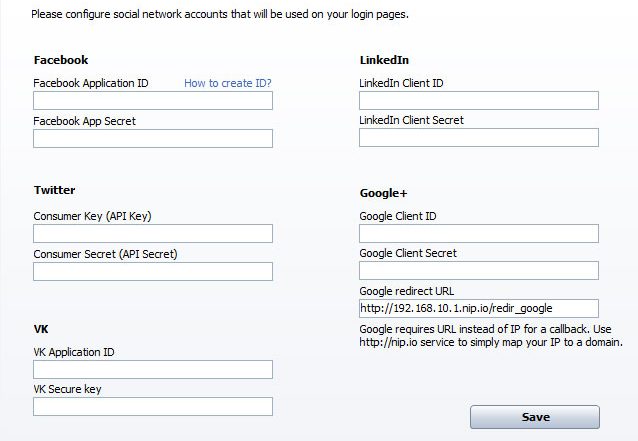Click the Google+ section heading
The width and height of the screenshot is (638, 441).
(x=383, y=193)
